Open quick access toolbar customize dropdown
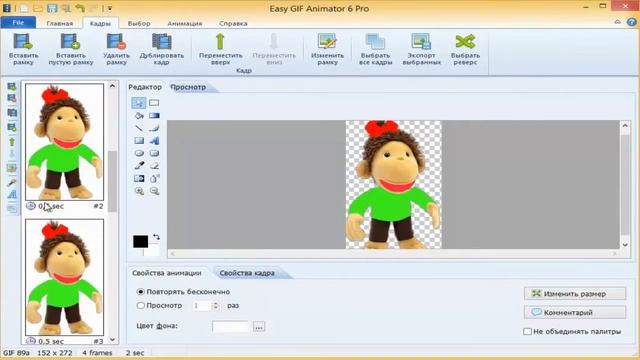Viewport: 640px width, 360px height. point(109,8)
